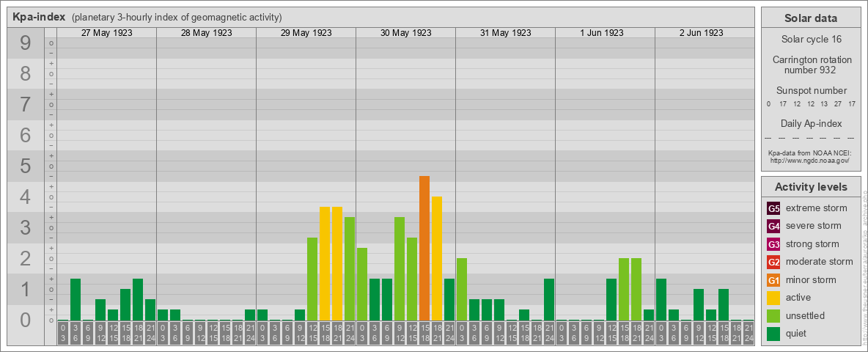The width and height of the screenshot is (868, 352).
Task: Click the 21–24 time slot under 2 Jun
Action: [749, 333]
